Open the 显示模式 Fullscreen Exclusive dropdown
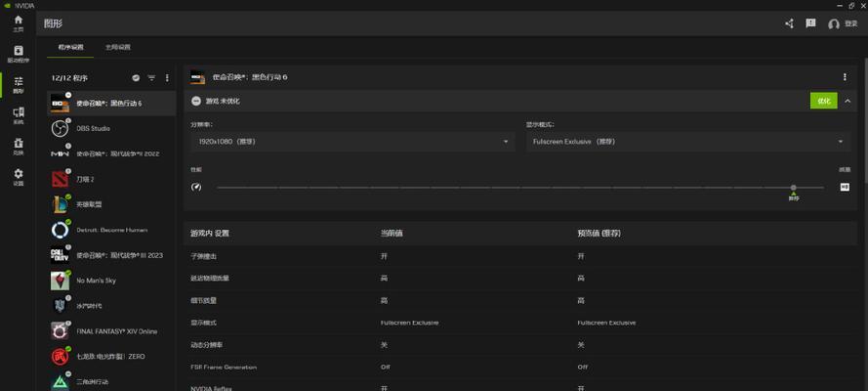 (x=688, y=142)
